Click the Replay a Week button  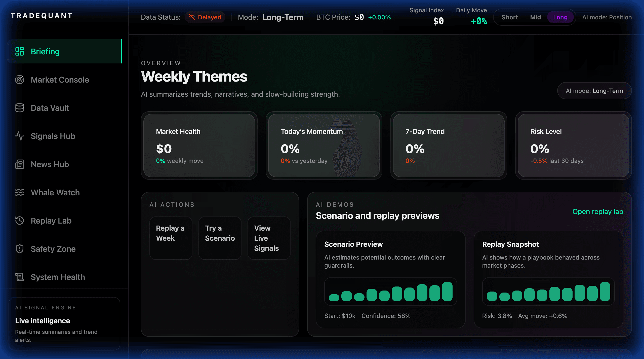click(171, 238)
